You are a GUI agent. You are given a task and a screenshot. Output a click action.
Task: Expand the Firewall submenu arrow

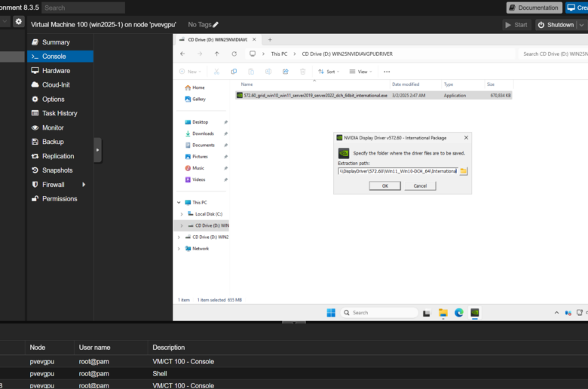click(x=84, y=185)
